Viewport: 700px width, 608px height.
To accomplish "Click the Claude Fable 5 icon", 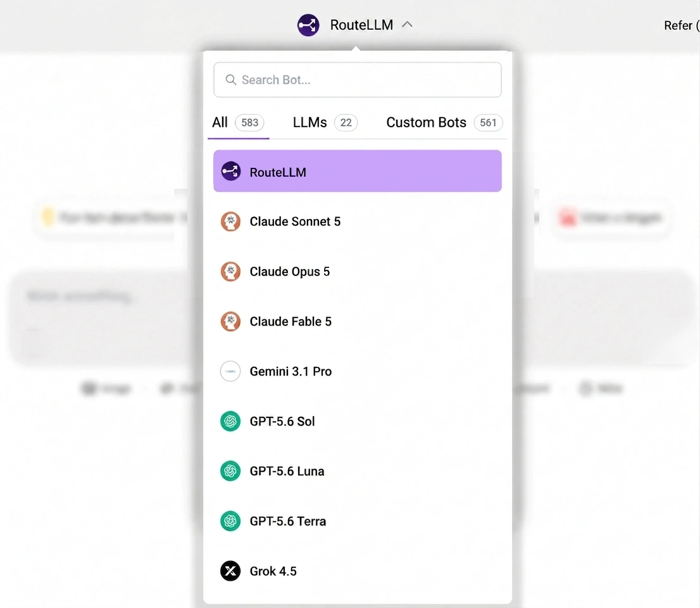I will [230, 322].
